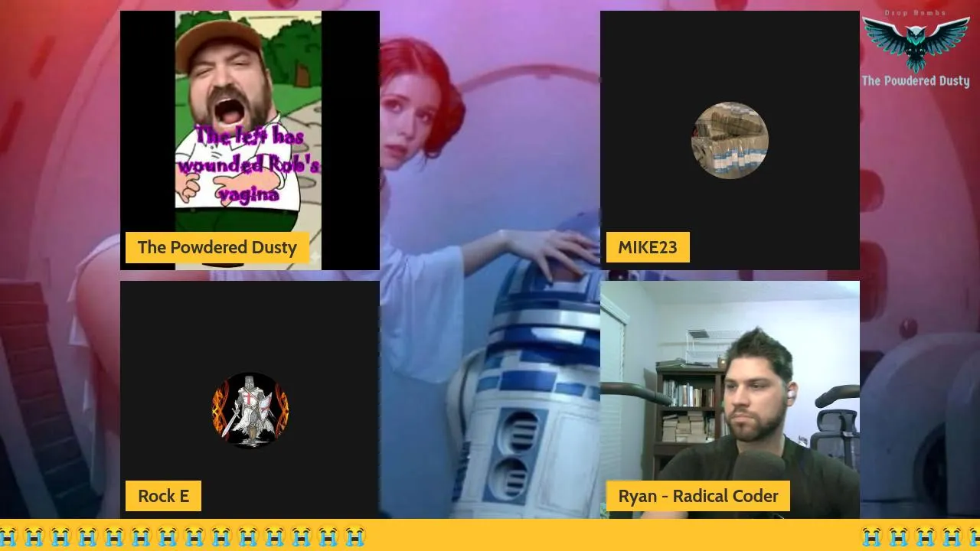Click the Rock E name label

pos(163,496)
